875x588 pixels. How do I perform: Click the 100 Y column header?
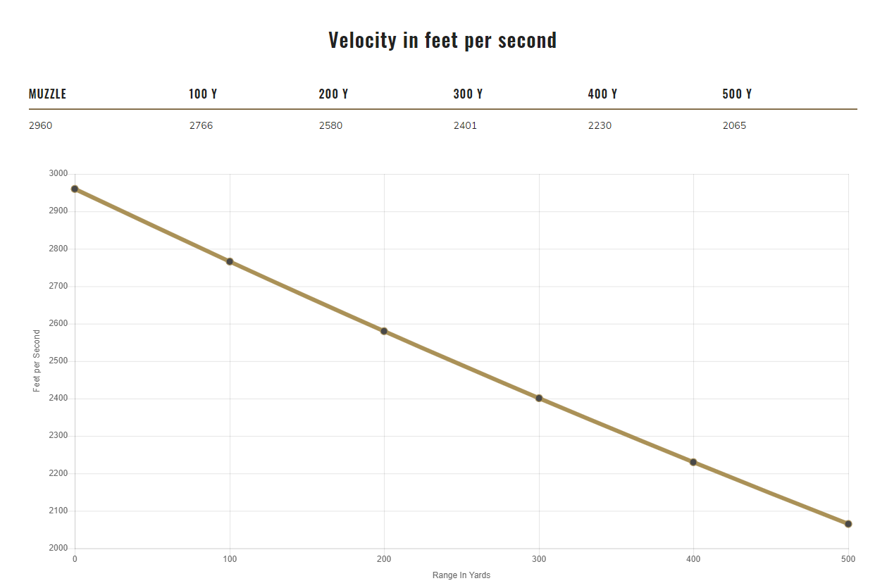pyautogui.click(x=203, y=94)
